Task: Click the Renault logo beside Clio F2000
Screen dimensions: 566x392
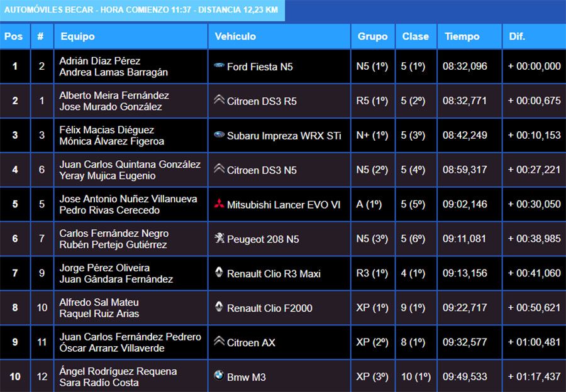Action: [x=219, y=307]
